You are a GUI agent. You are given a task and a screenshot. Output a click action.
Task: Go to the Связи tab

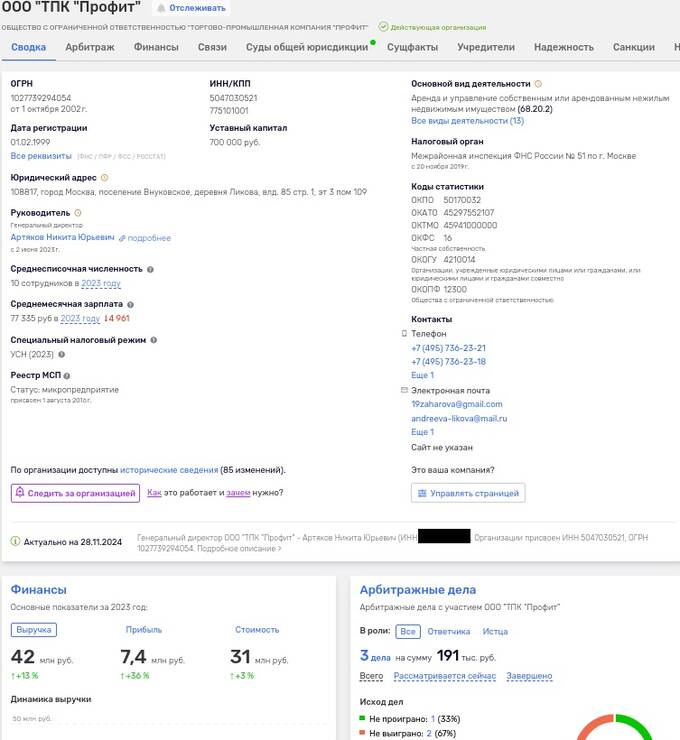[x=212, y=47]
